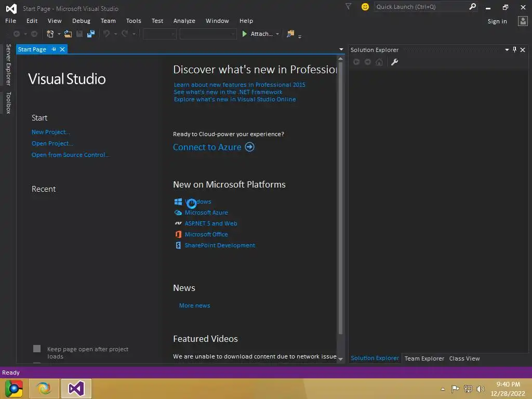
Task: Click the green Start debugging arrow
Action: tap(244, 34)
